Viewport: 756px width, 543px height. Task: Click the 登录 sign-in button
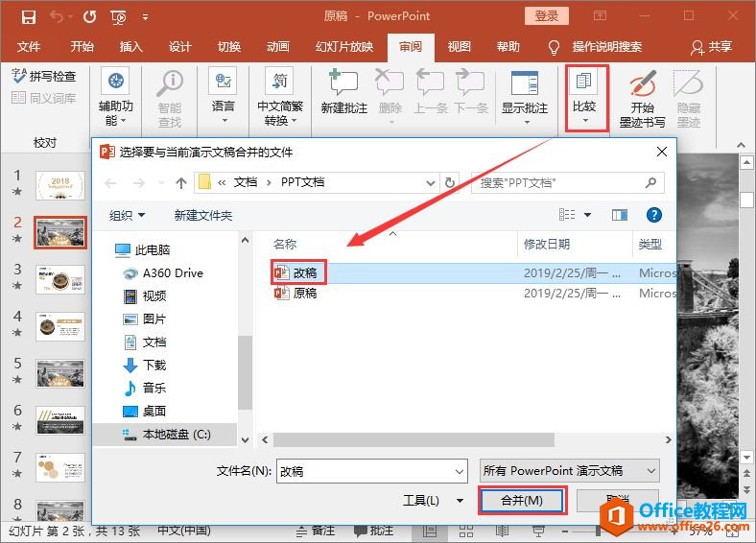pos(546,16)
